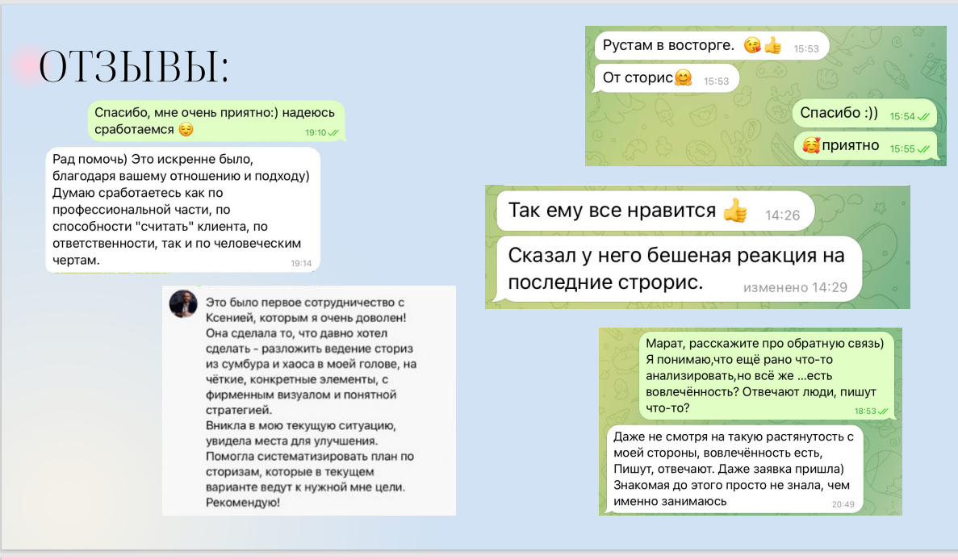Click the round profile avatar photo
The width and height of the screenshot is (958, 560).
point(183,303)
